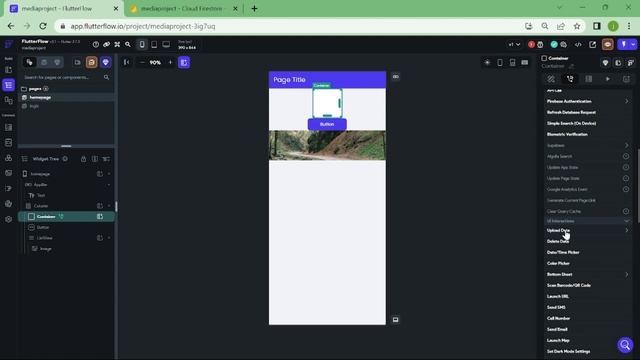Image resolution: width=640 pixels, height=360 pixels.
Task: Click the landscape image on the canvas
Action: 327,145
